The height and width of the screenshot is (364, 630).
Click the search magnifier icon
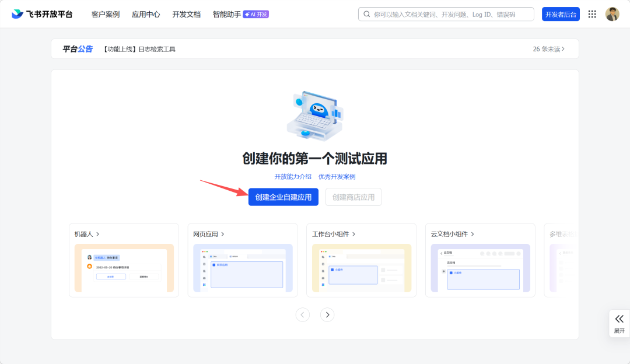coord(367,14)
